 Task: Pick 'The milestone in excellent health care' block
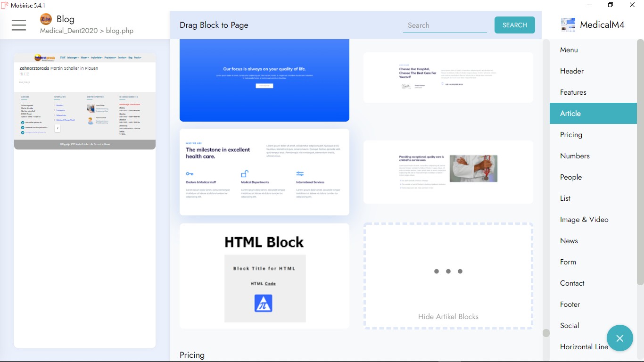tap(264, 172)
